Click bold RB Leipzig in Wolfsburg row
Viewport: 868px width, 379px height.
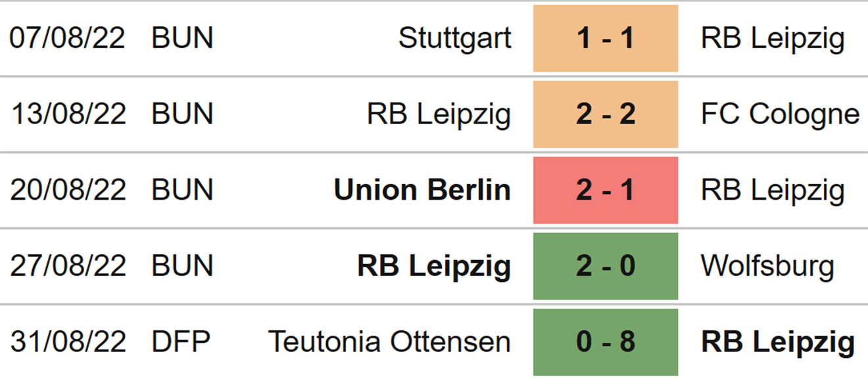434,266
